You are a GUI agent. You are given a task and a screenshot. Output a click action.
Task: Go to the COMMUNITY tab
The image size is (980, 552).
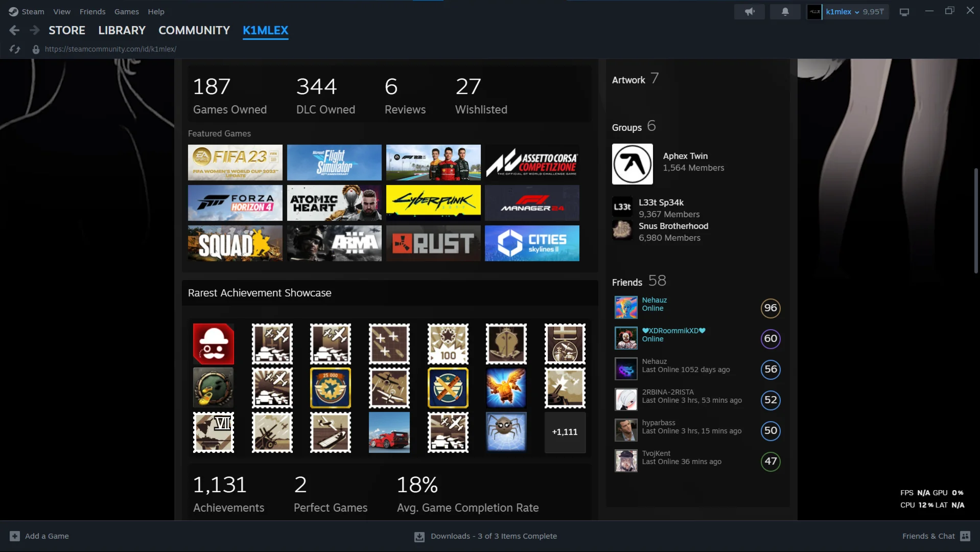click(194, 31)
